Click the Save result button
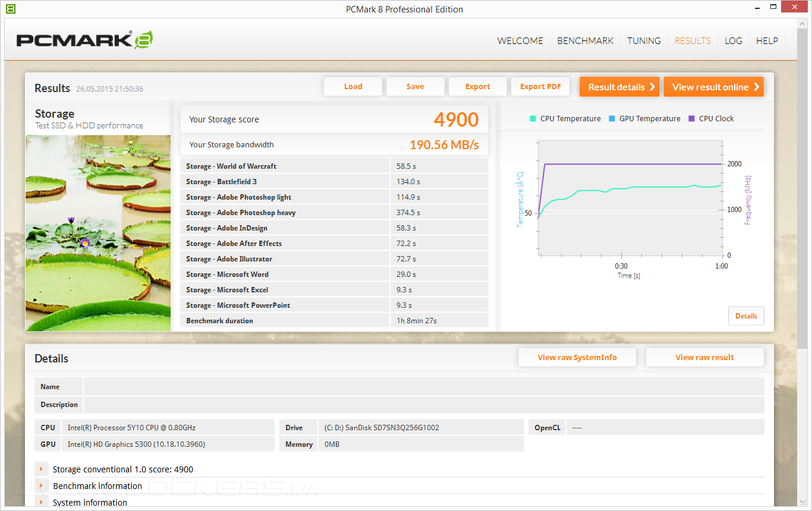The height and width of the screenshot is (511, 812). (x=416, y=87)
